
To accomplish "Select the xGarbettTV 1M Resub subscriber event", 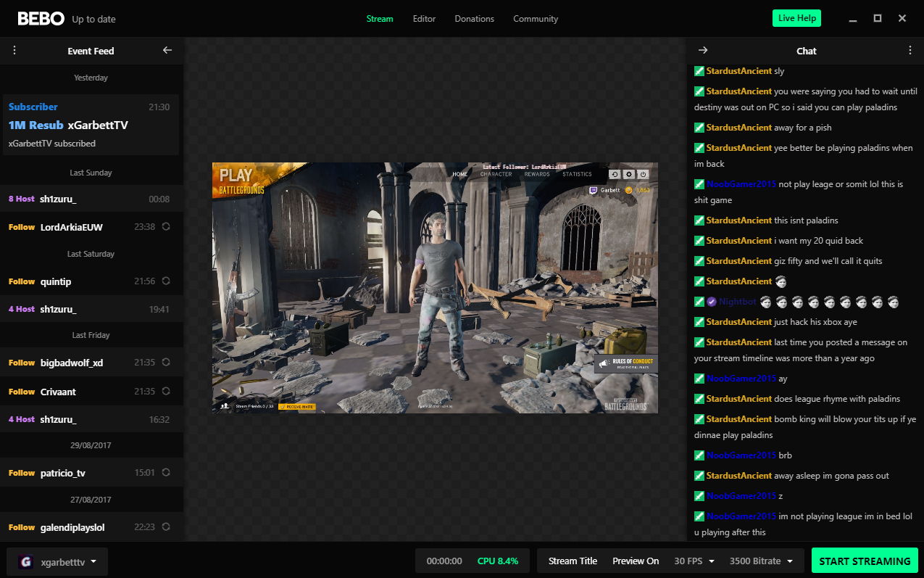I will click(x=91, y=125).
